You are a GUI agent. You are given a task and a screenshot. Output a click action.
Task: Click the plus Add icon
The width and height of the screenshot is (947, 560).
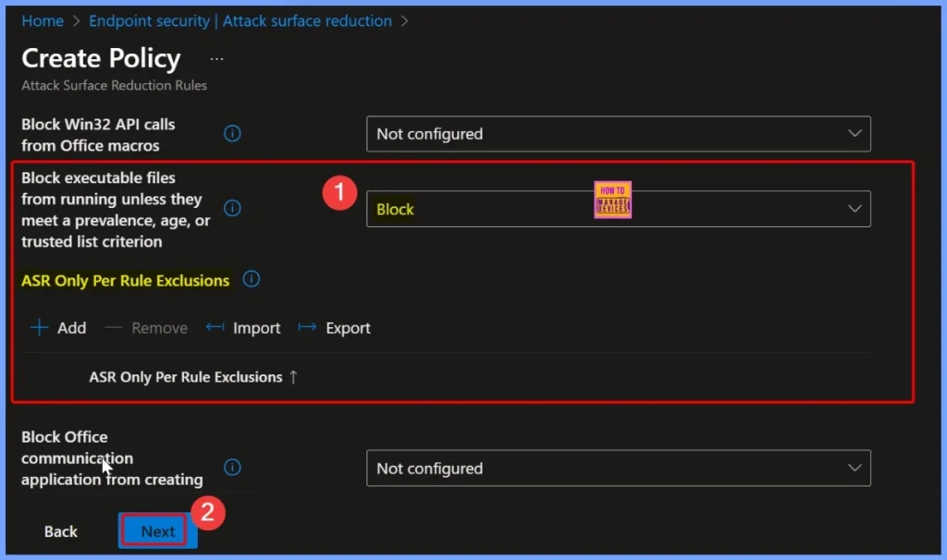tap(40, 328)
